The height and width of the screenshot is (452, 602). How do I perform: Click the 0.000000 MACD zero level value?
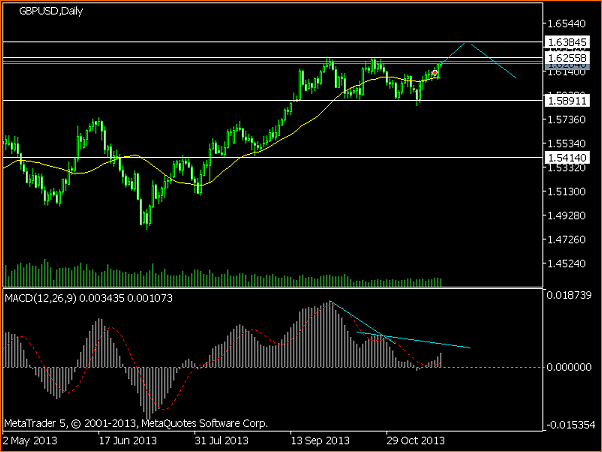569,368
